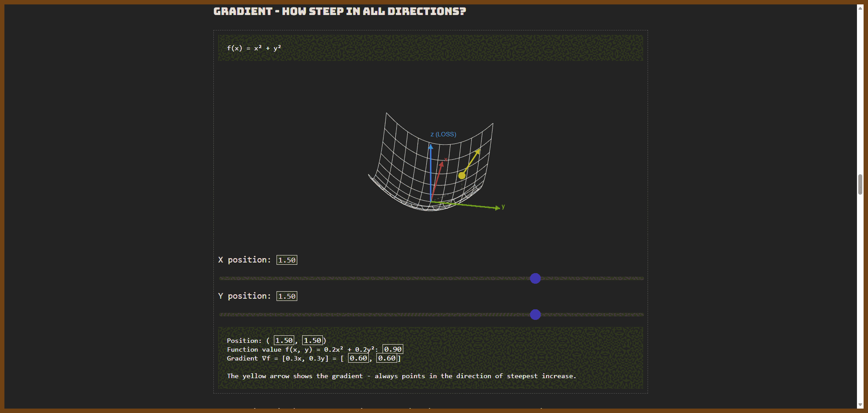Click the red x axis arrowhead
The image size is (868, 413).
click(441, 164)
